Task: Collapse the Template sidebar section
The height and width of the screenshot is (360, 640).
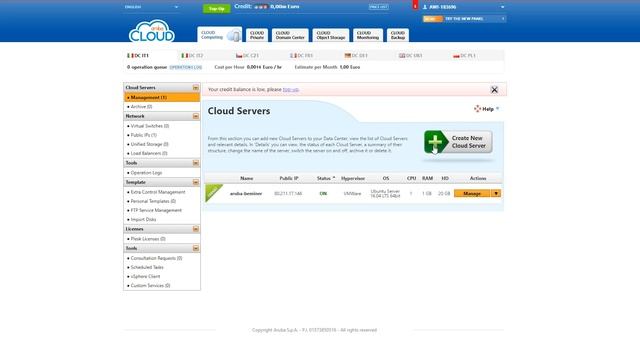Action: 196,182
